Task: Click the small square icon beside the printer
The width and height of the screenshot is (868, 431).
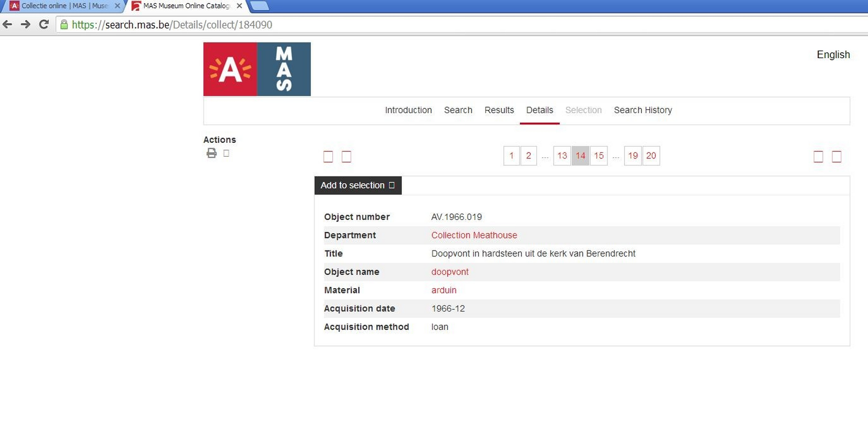Action: (226, 154)
